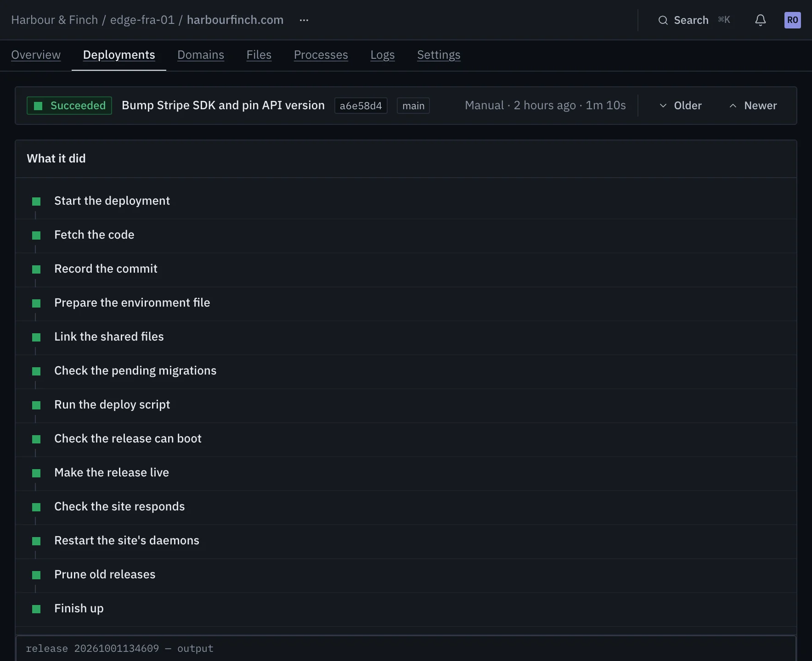The width and height of the screenshot is (812, 661).
Task: Click status square for Check the pending migrations
Action: (x=36, y=371)
